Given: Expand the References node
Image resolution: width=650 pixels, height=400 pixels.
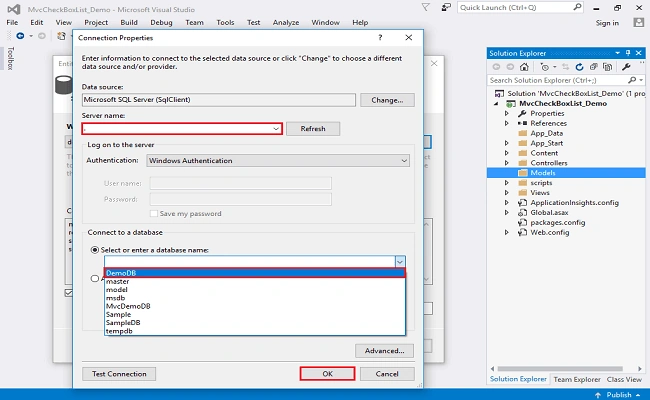Looking at the screenshot, I should click(x=507, y=123).
